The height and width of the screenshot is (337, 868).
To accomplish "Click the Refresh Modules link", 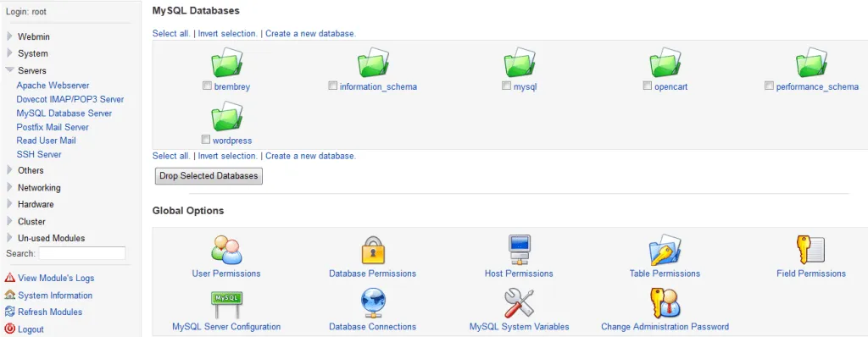I will tap(50, 312).
